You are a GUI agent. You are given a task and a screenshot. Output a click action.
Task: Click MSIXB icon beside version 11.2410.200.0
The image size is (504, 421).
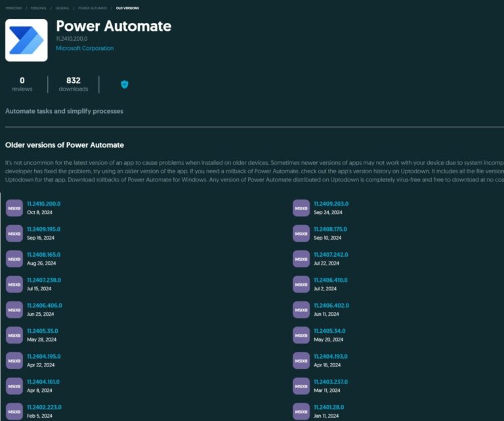[14, 208]
